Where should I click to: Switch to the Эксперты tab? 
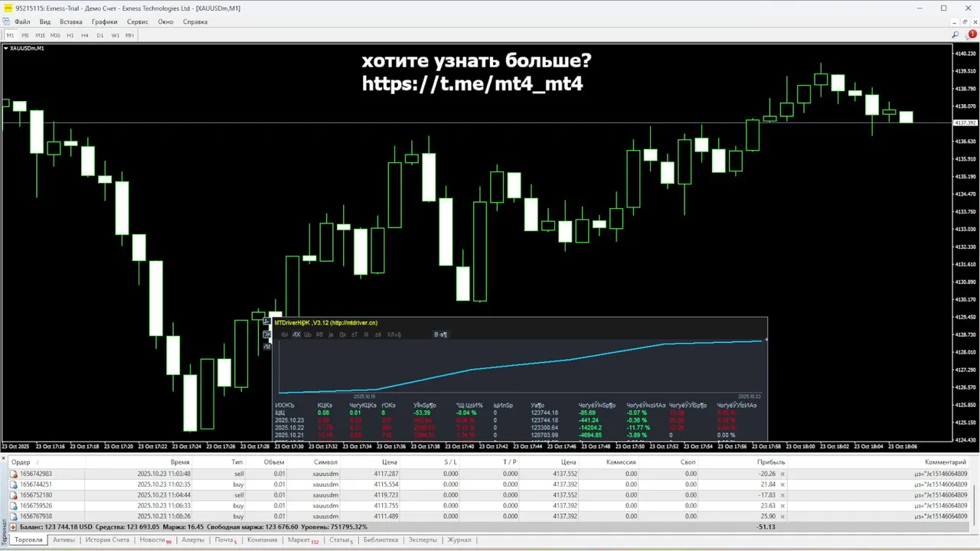click(423, 540)
